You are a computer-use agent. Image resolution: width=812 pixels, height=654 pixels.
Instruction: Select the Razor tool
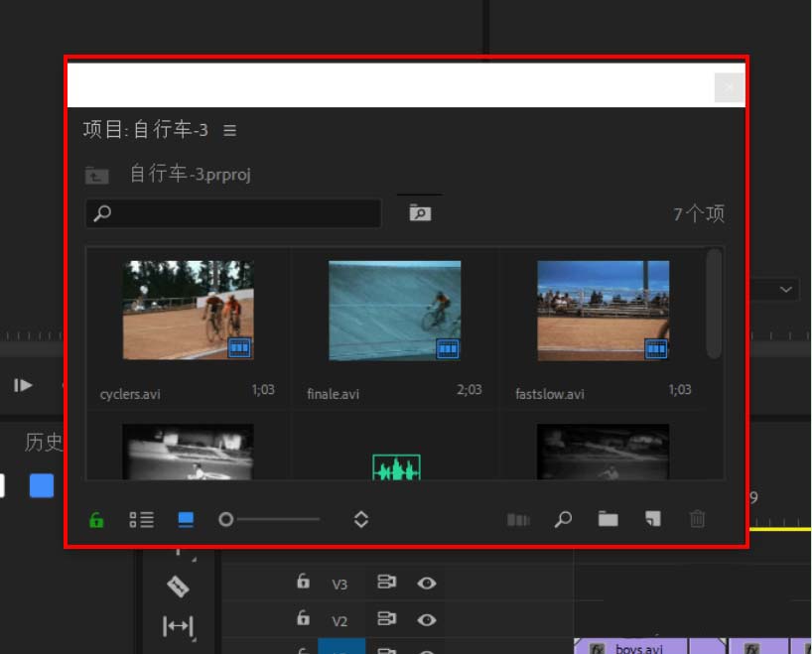[178, 587]
